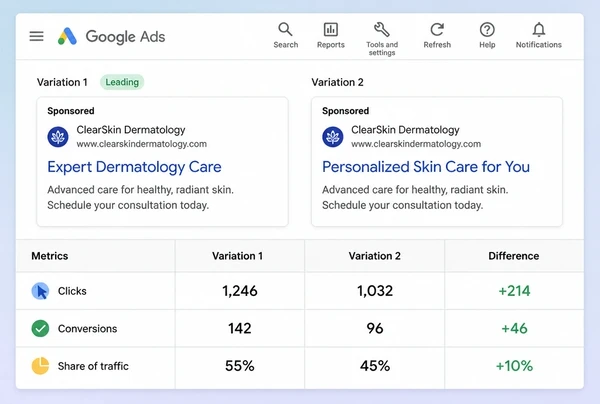Click the Share of traffic pie icon
The width and height of the screenshot is (600, 404).
pyautogui.click(x=40, y=366)
